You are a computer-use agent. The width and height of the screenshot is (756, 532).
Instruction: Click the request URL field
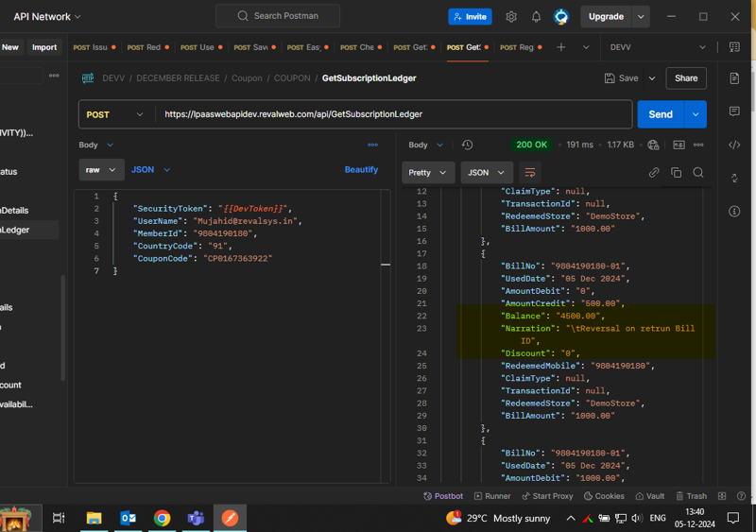(x=392, y=114)
